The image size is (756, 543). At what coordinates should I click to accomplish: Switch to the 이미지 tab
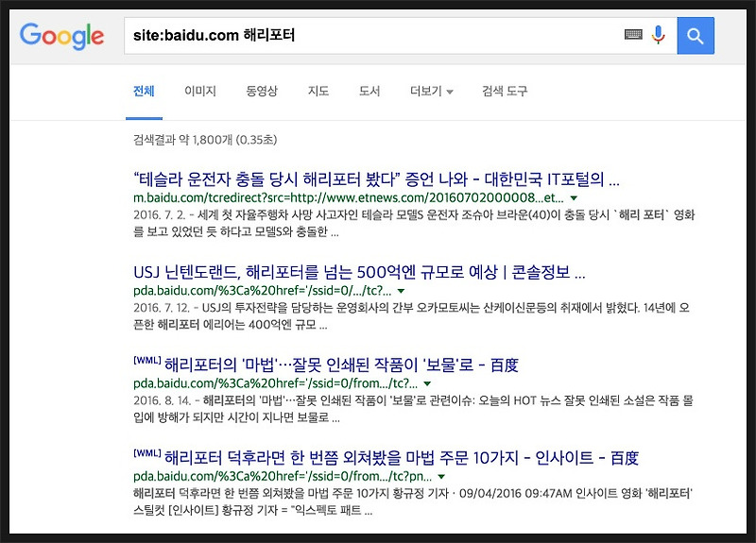[x=200, y=91]
